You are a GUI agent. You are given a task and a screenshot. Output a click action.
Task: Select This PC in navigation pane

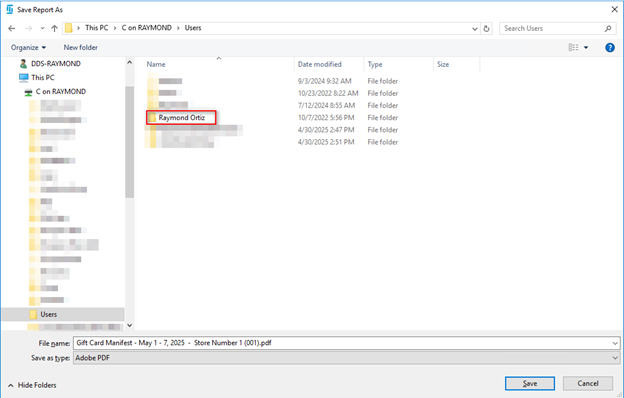(x=37, y=78)
